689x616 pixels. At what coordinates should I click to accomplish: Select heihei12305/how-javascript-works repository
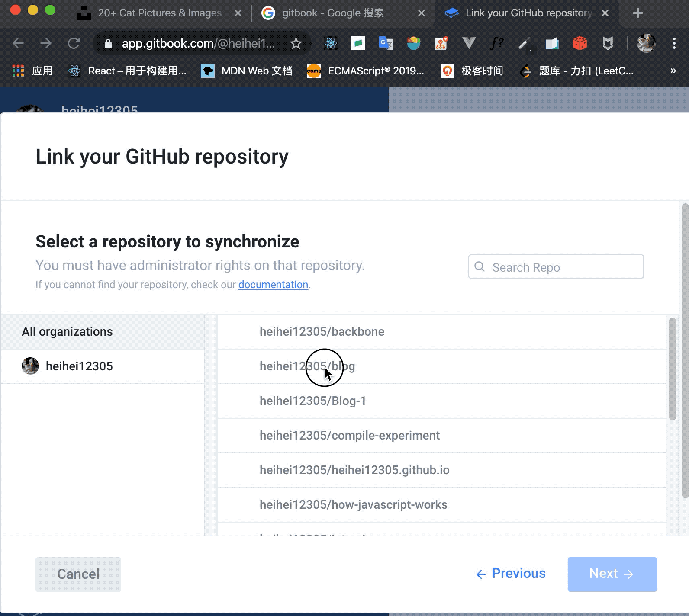[441, 505]
